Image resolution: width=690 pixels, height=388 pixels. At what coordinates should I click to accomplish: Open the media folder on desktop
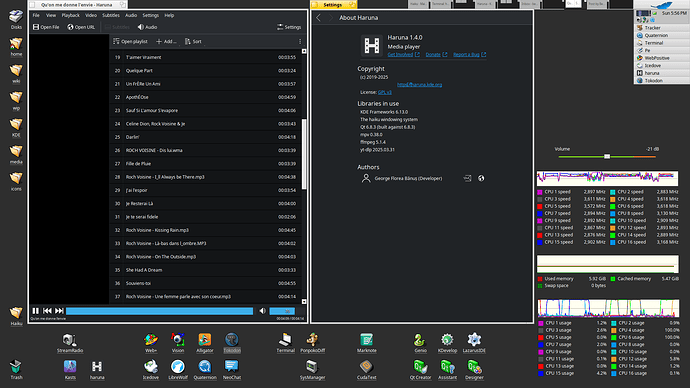(16, 154)
